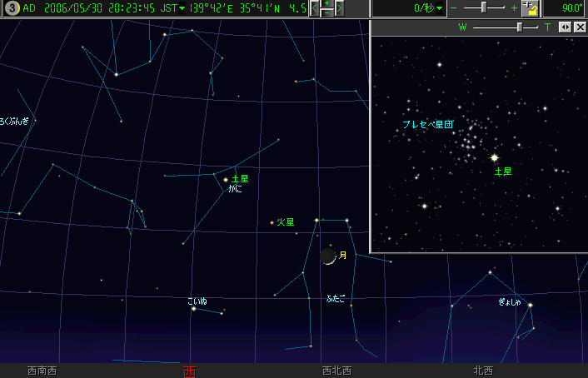
Task: Click the Moon (月) in the sky
Action: point(328,256)
